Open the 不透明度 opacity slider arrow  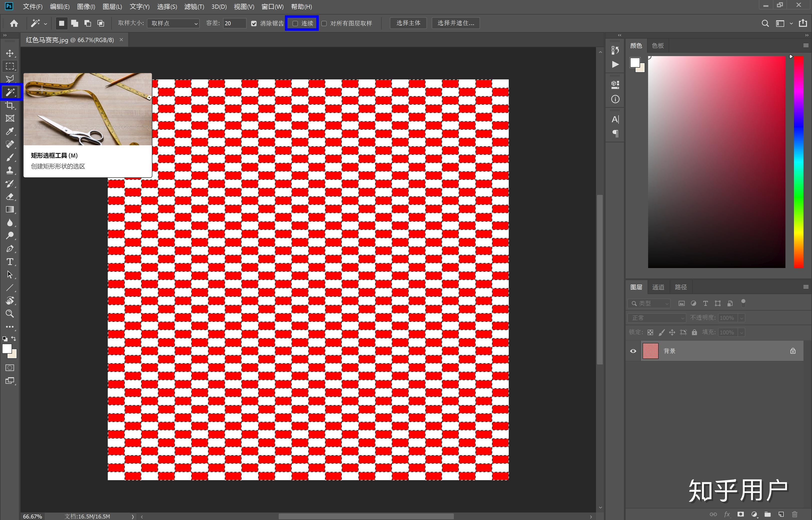(742, 318)
